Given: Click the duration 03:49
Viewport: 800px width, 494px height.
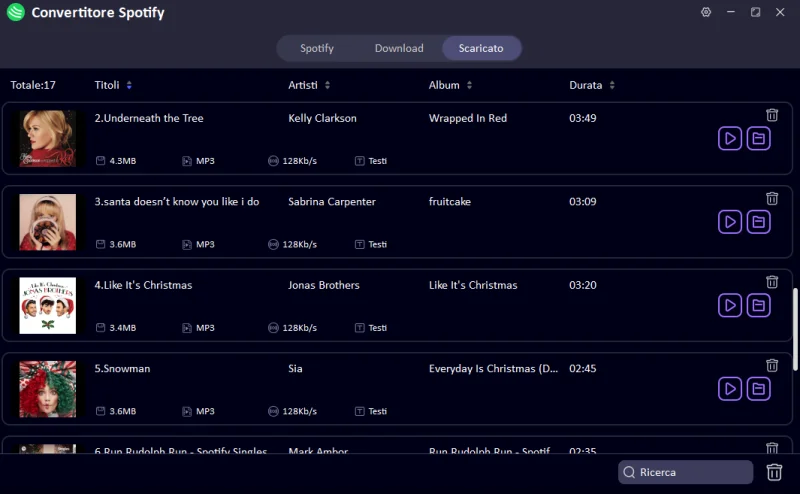Looking at the screenshot, I should point(583,118).
